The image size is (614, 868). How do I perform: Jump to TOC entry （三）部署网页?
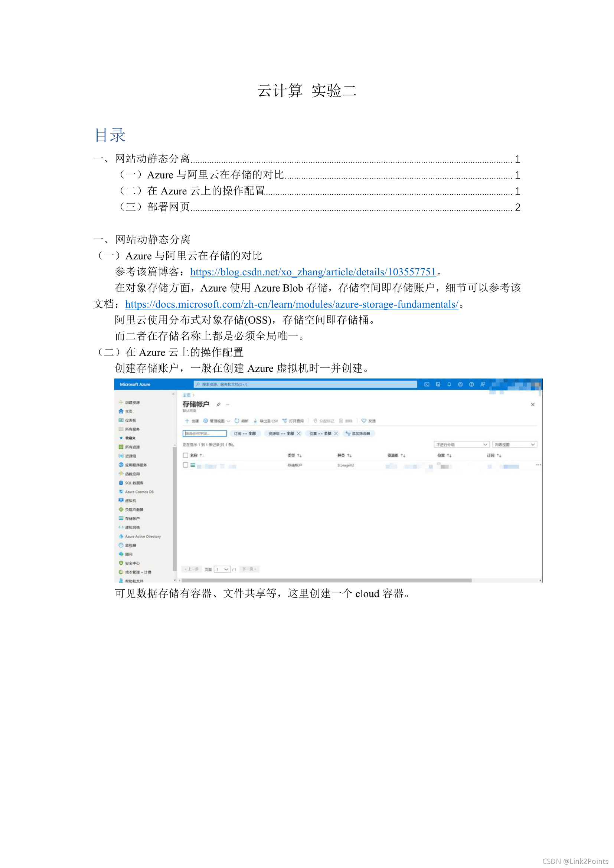pos(319,207)
